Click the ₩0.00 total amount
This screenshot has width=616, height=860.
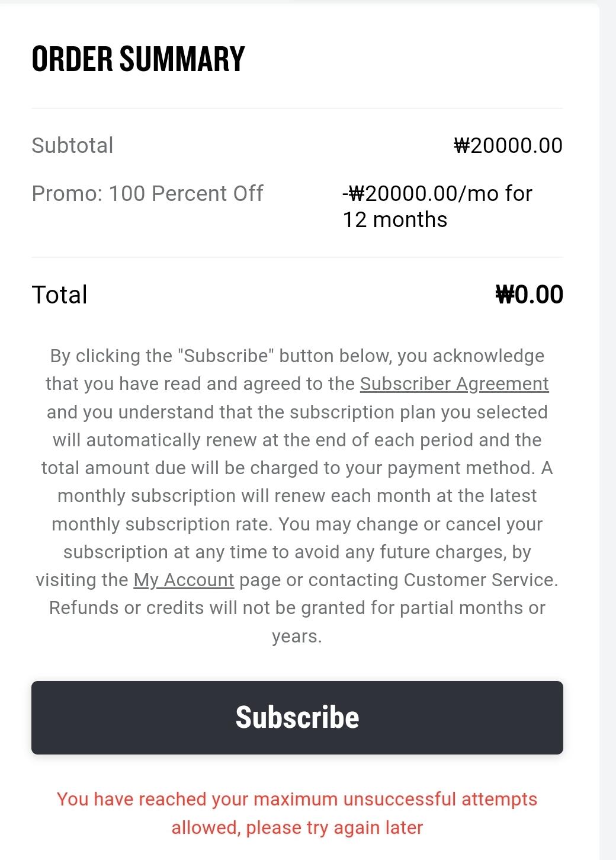pyautogui.click(x=529, y=295)
